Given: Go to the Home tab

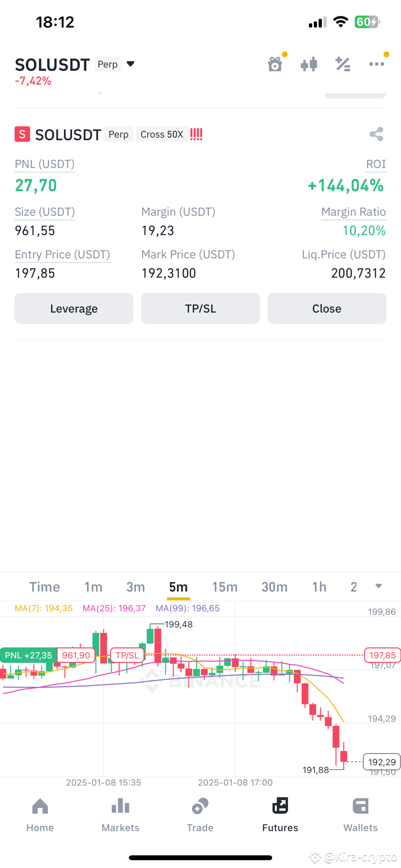Looking at the screenshot, I should pos(40,815).
